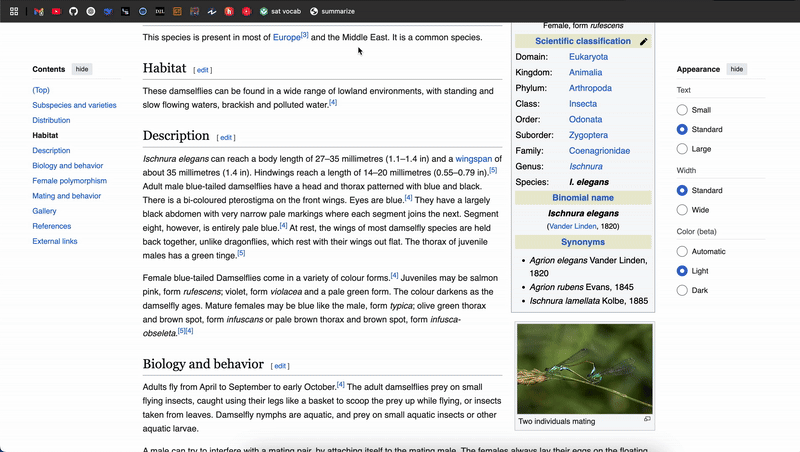800x452 pixels.
Task: Open the red 'h' bookmark icon
Action: point(229,11)
